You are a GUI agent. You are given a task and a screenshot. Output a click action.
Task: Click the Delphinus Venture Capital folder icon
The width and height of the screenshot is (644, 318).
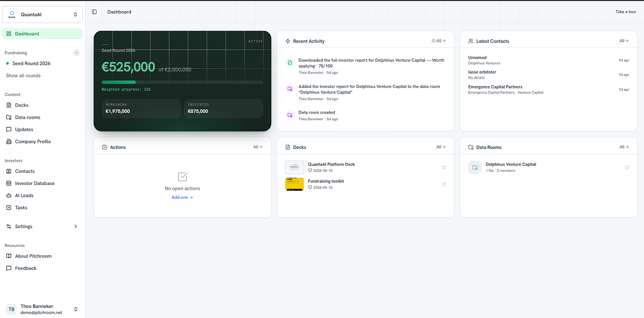[475, 167]
